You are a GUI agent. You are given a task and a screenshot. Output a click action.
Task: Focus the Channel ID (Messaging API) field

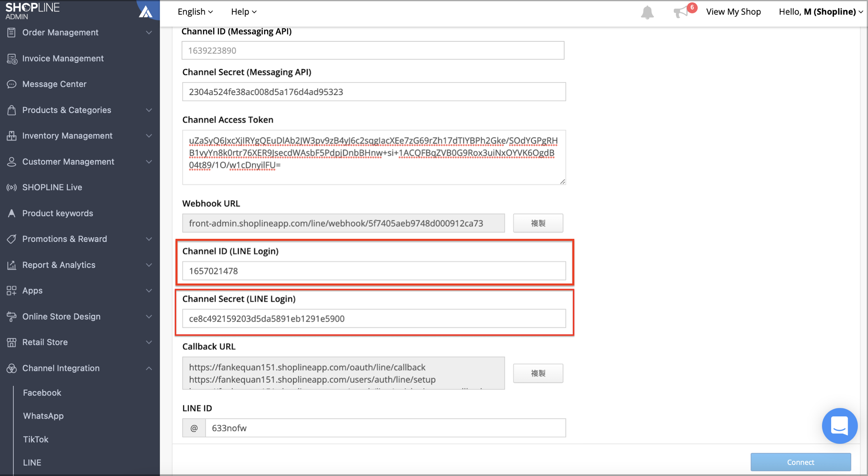(373, 50)
